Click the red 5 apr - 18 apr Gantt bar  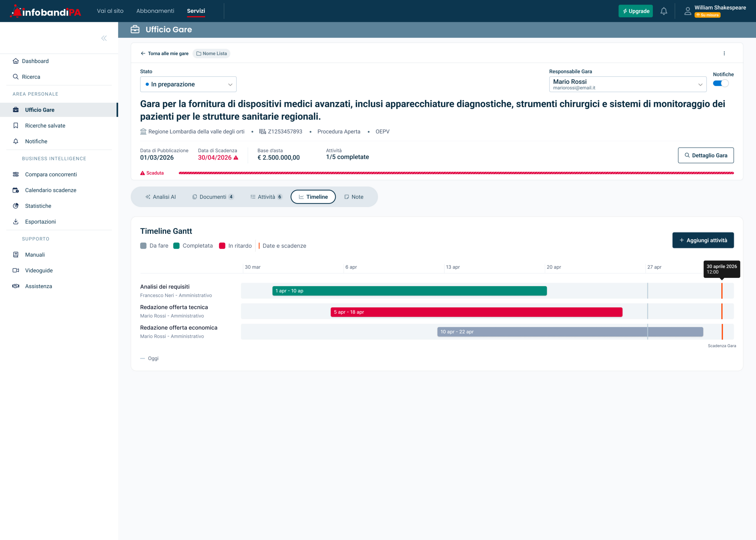pos(476,312)
